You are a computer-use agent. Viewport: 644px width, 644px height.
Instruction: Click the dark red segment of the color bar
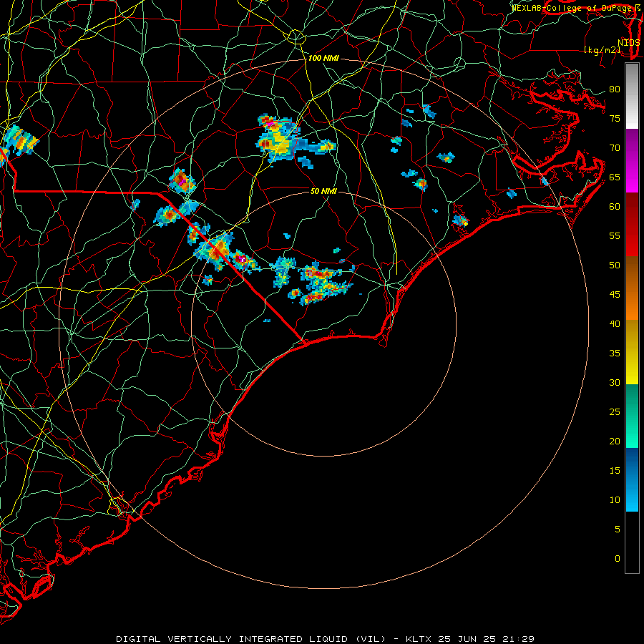pos(632,225)
